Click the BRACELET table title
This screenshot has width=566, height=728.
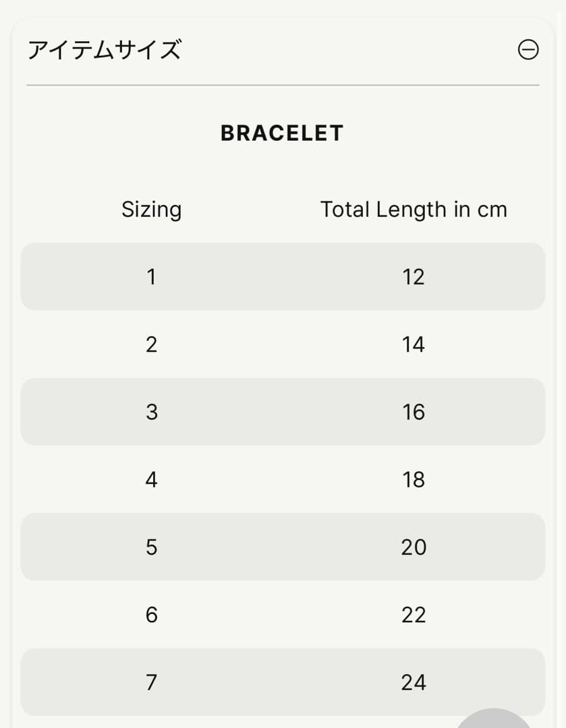(282, 133)
